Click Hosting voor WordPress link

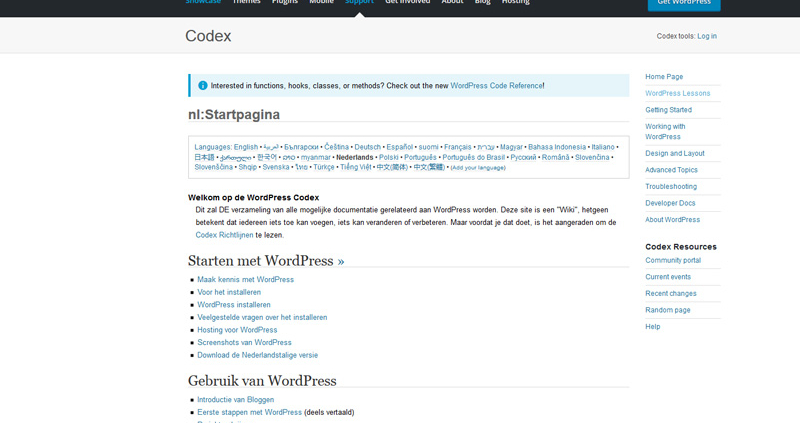[x=237, y=330]
